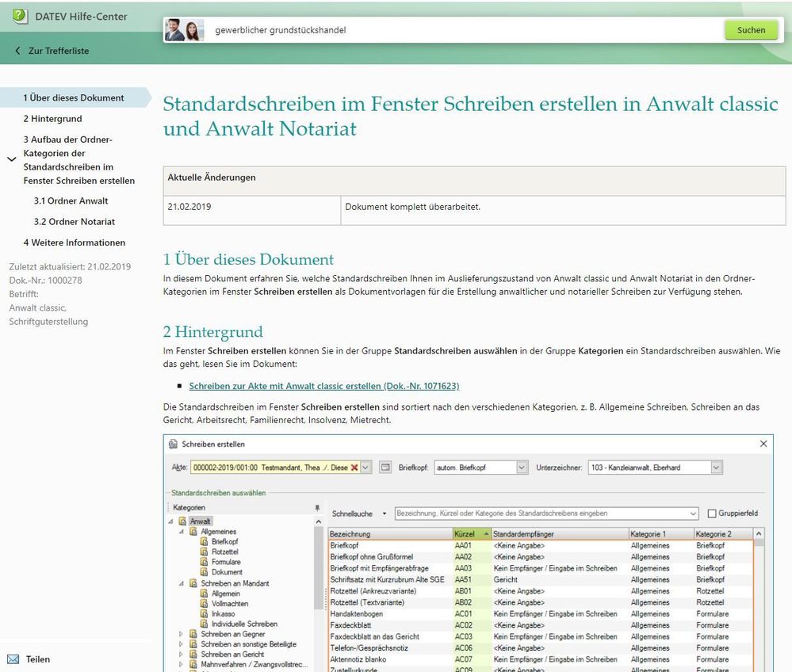This screenshot has width=792, height=672.
Task: Open the Briefkopf dropdown
Action: click(x=522, y=468)
